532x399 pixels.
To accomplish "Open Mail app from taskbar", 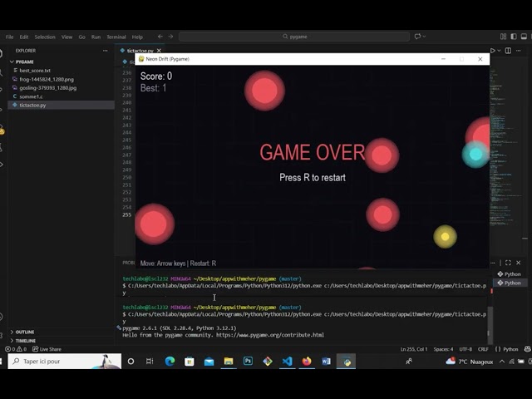I will click(x=209, y=362).
